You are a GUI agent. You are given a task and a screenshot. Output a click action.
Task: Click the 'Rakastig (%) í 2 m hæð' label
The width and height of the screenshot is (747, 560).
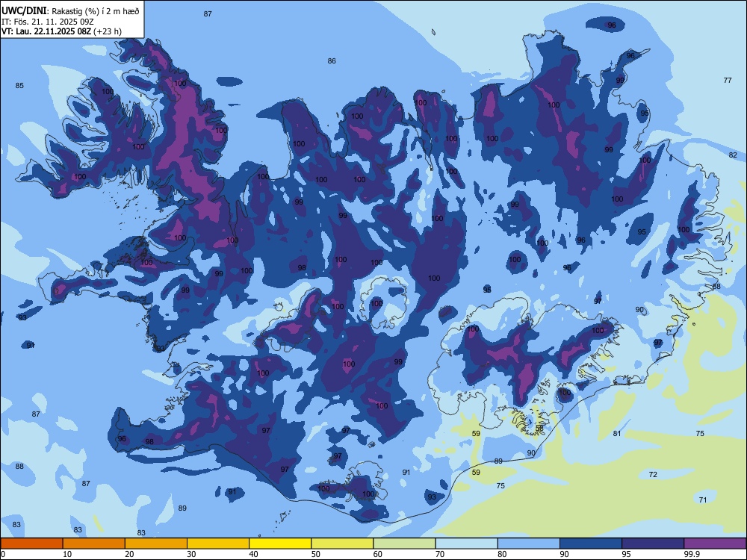tap(94, 11)
